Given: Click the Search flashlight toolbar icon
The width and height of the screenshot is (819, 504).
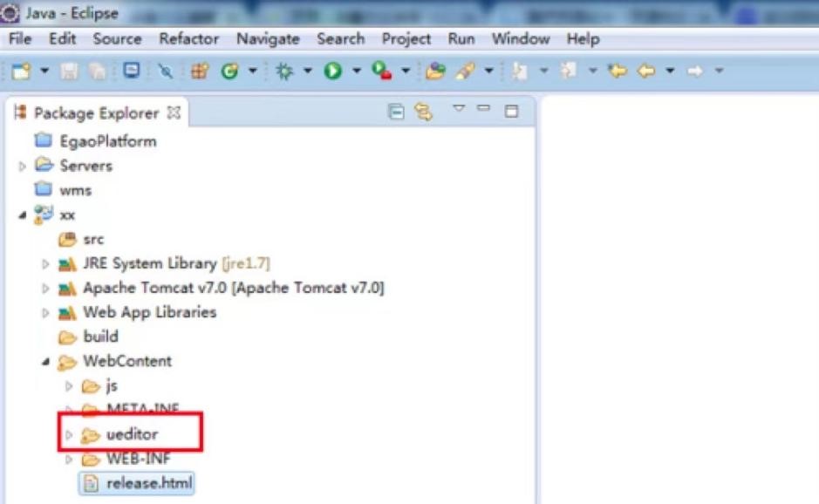Looking at the screenshot, I should (465, 71).
